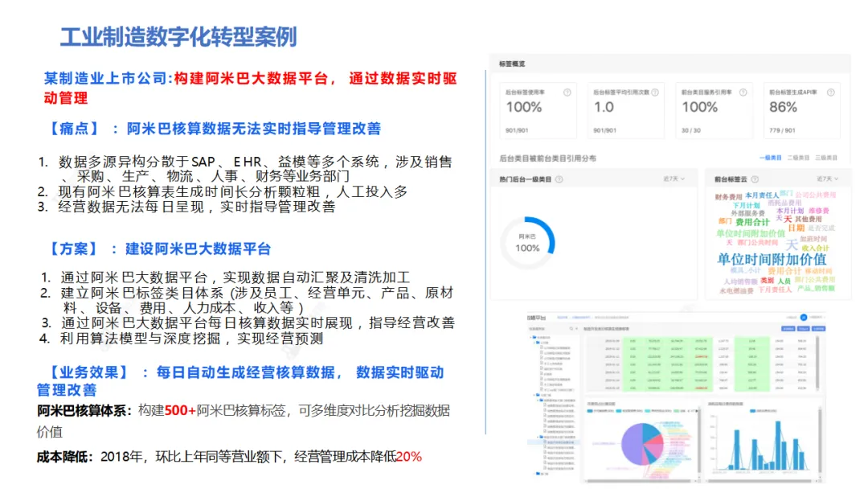
Task: Switch to 一级类目 tab
Action: (x=771, y=158)
